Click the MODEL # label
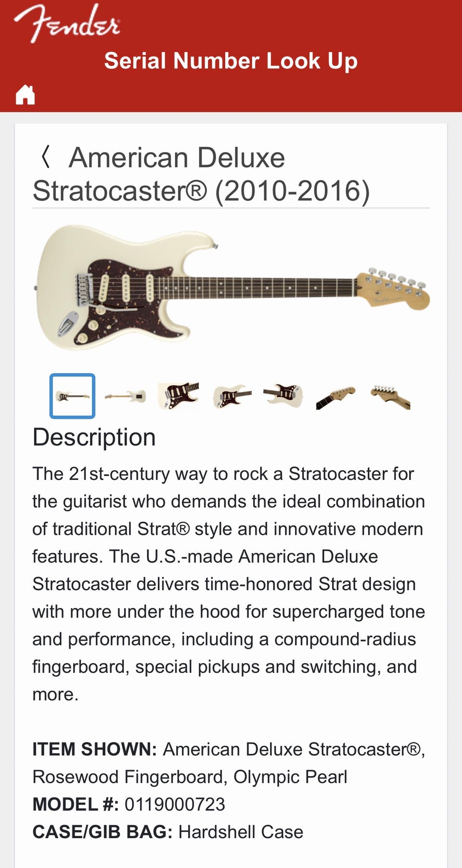The width and height of the screenshot is (462, 868). [x=76, y=804]
